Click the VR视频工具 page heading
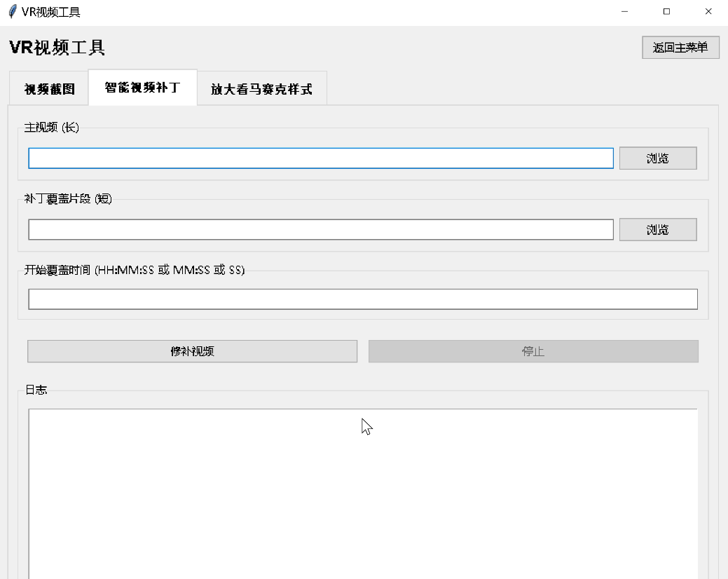This screenshot has width=728, height=579. [57, 48]
